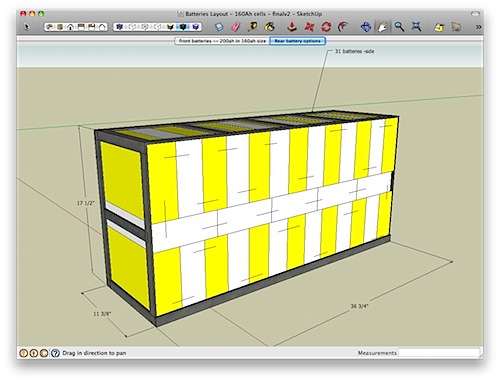Open the Rear battery options tab
500x382 pixels.
297,41
